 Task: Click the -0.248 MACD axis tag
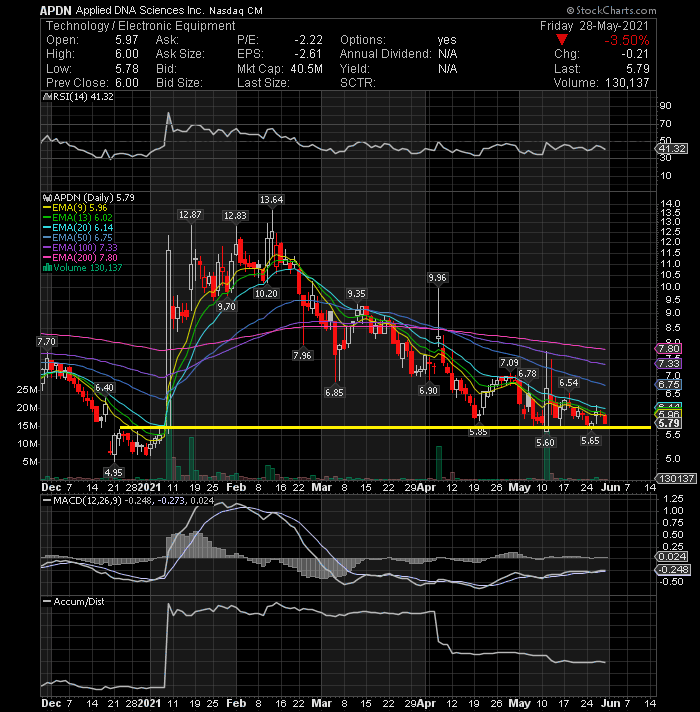pyautogui.click(x=673, y=569)
